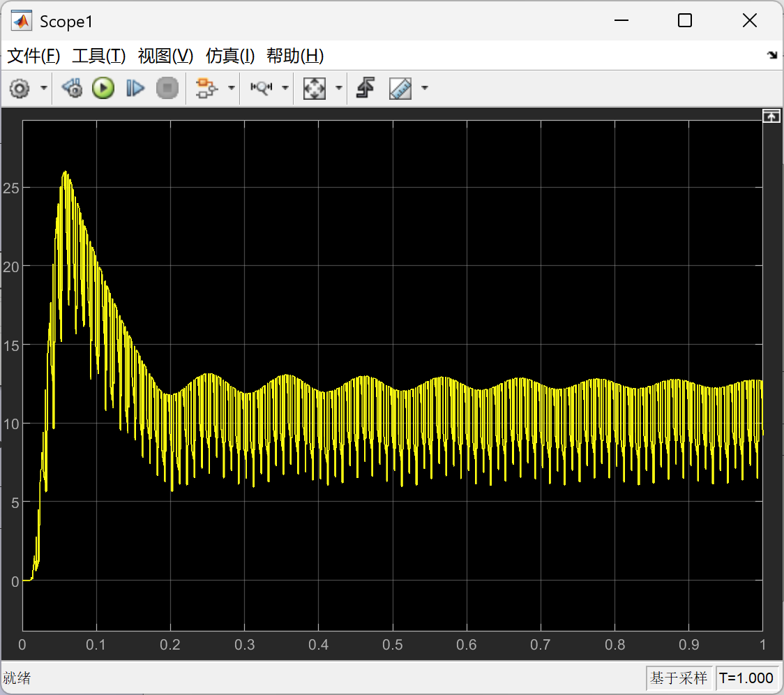Viewport: 784px width, 695px height.
Task: Click the dock scope arrow icon
Action: [772, 55]
